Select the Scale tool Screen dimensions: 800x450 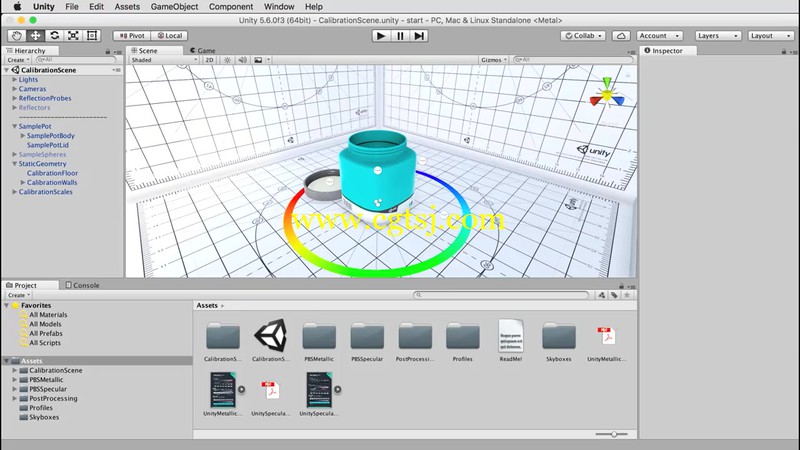pos(73,36)
